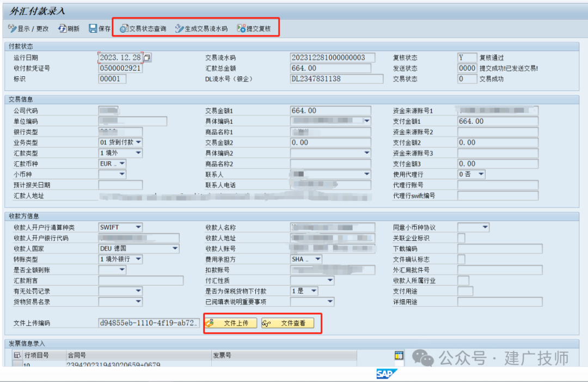This screenshot has width=588, height=382.
Task: Click the 行项目号 column header
Action: [44, 355]
